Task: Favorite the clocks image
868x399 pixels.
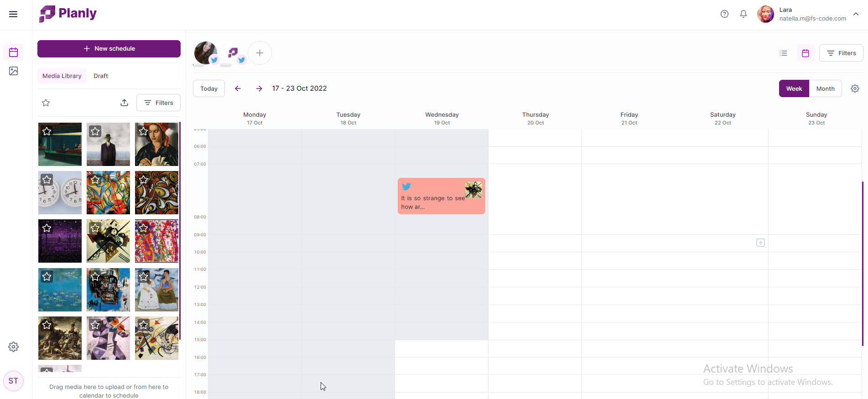Action: 47,180
